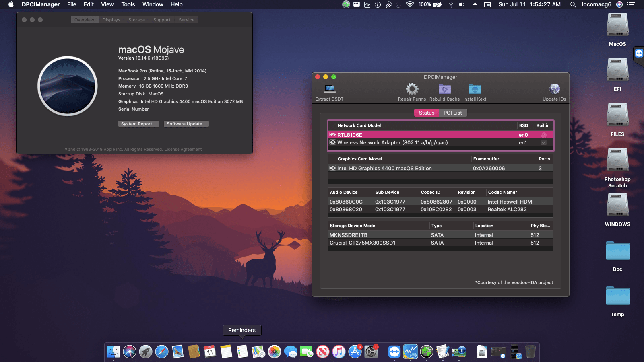Open Photos from the dock
This screenshot has width=644, height=362.
275,352
